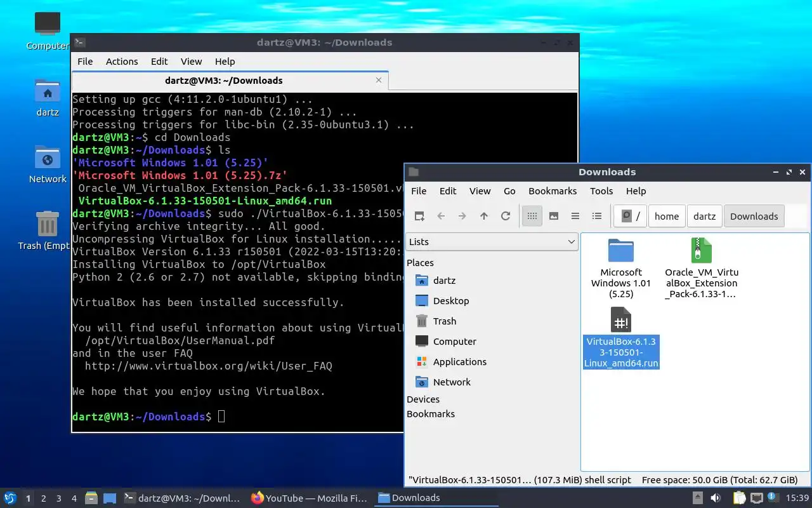Close the terminal tab
This screenshot has width=812, height=508.
pyautogui.click(x=379, y=81)
